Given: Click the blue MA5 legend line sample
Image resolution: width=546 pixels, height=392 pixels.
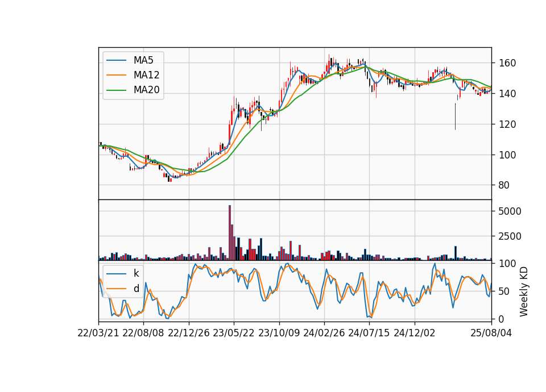Looking at the screenshot, I should [x=116, y=60].
